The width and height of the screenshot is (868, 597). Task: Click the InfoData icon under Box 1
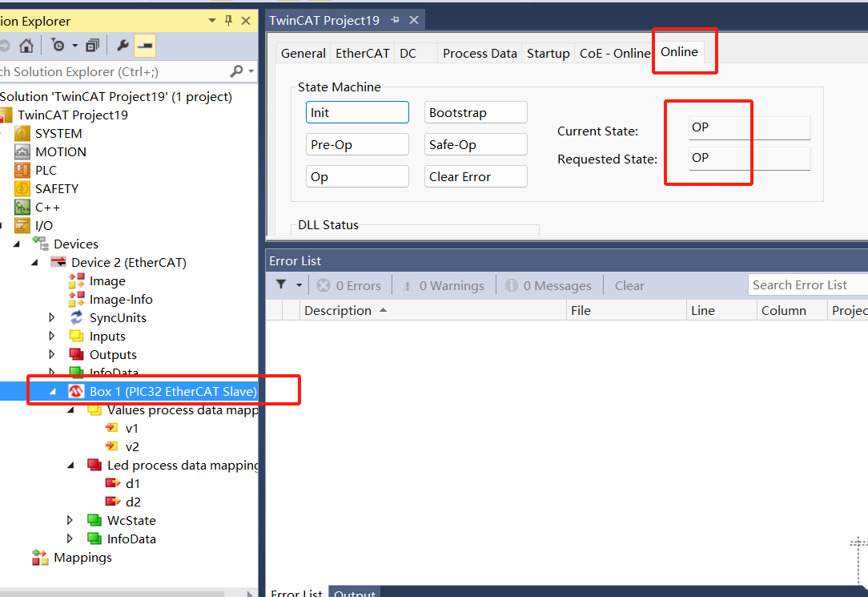94,539
